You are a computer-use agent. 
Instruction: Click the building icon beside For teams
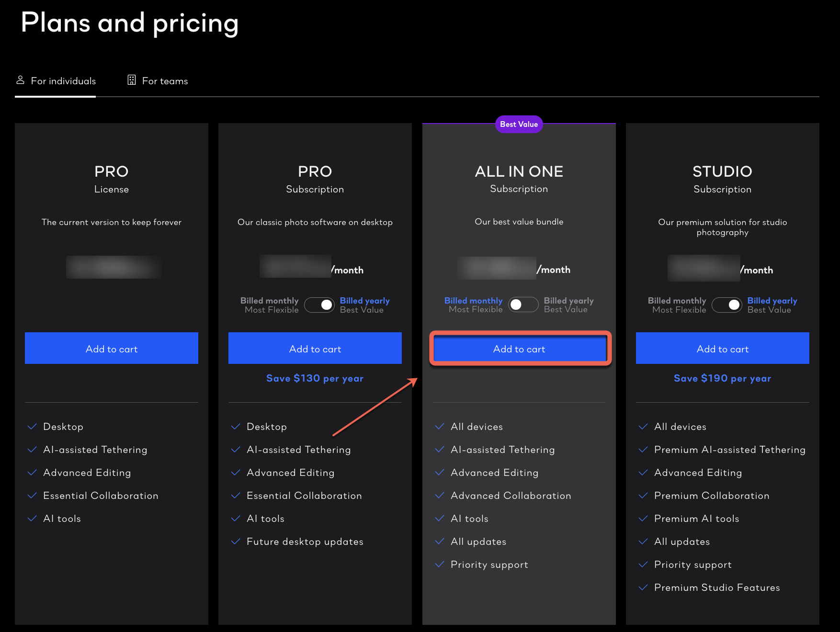coord(132,80)
